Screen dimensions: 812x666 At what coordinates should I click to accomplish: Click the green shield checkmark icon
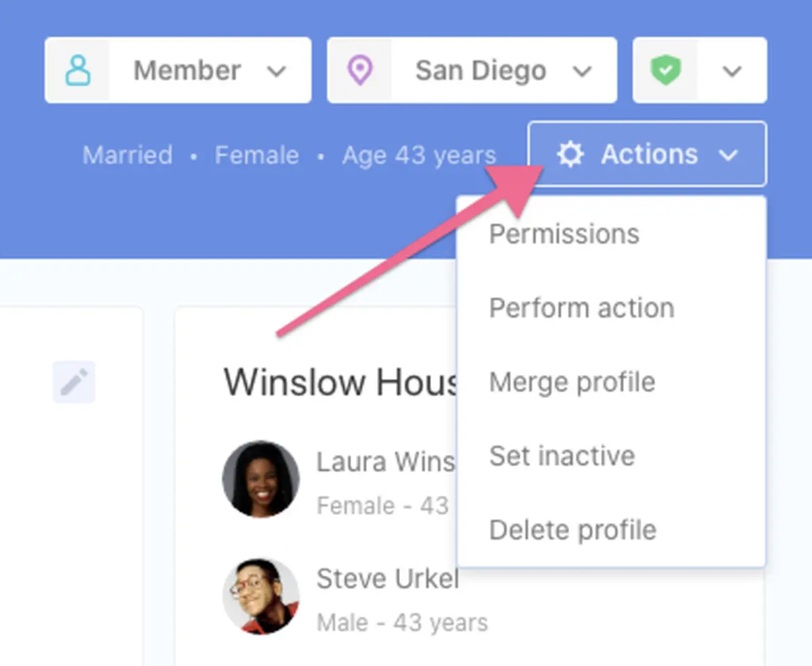tap(665, 70)
